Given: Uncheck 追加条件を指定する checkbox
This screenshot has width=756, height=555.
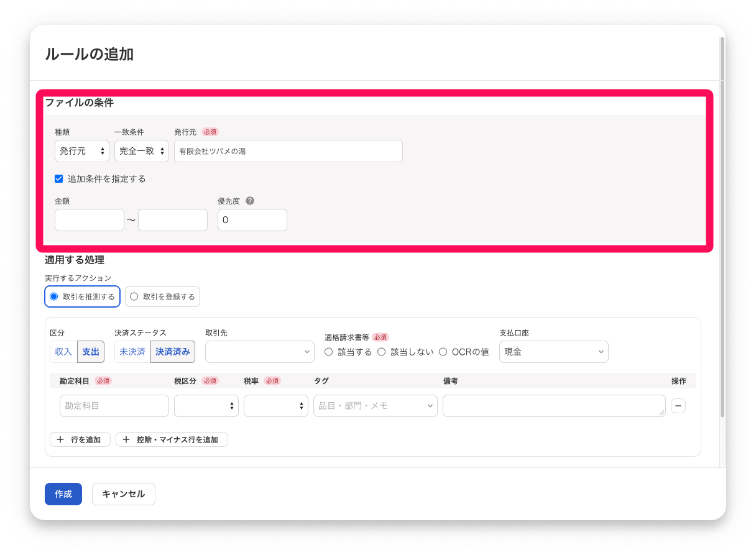Looking at the screenshot, I should (59, 179).
